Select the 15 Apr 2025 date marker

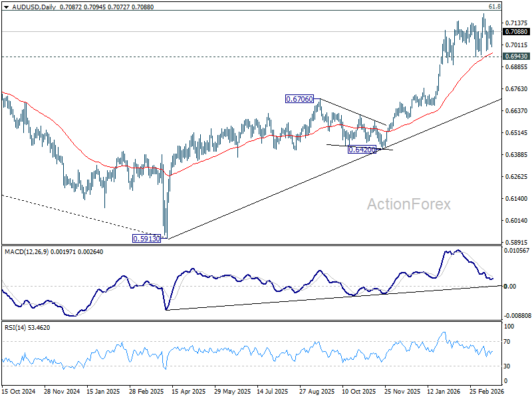(189, 391)
